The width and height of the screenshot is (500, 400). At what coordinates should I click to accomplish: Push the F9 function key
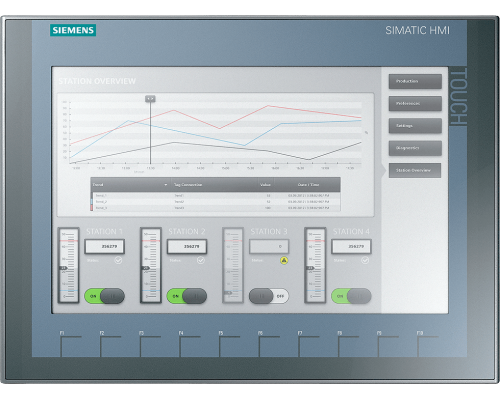click(x=388, y=345)
